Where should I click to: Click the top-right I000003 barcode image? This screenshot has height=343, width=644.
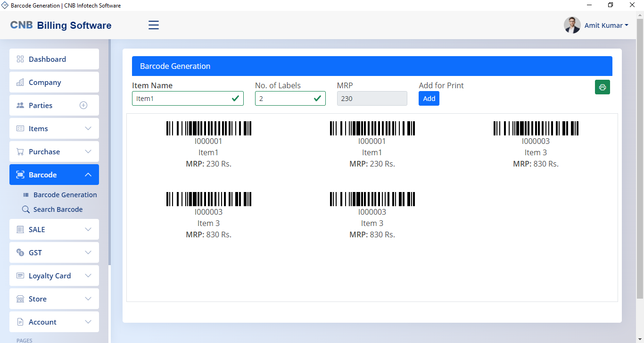coord(536,128)
